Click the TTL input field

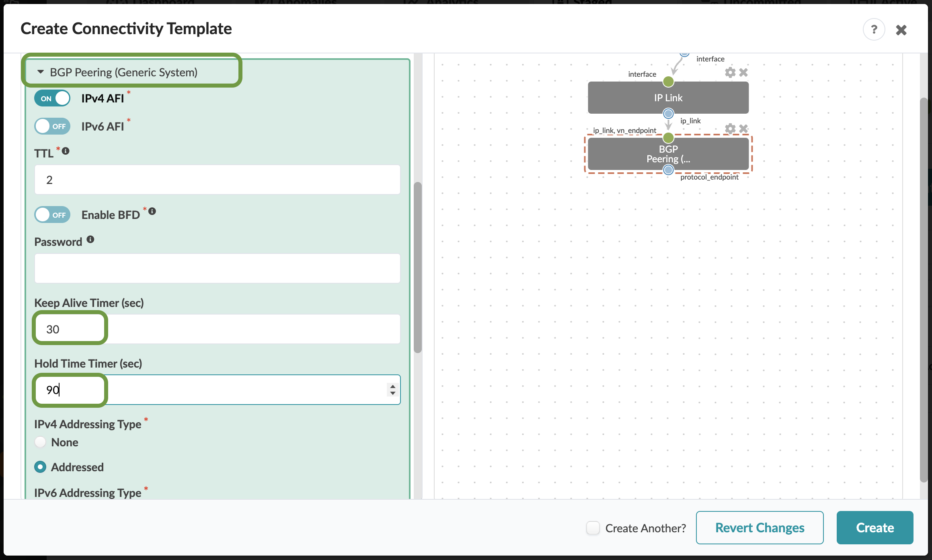217,180
